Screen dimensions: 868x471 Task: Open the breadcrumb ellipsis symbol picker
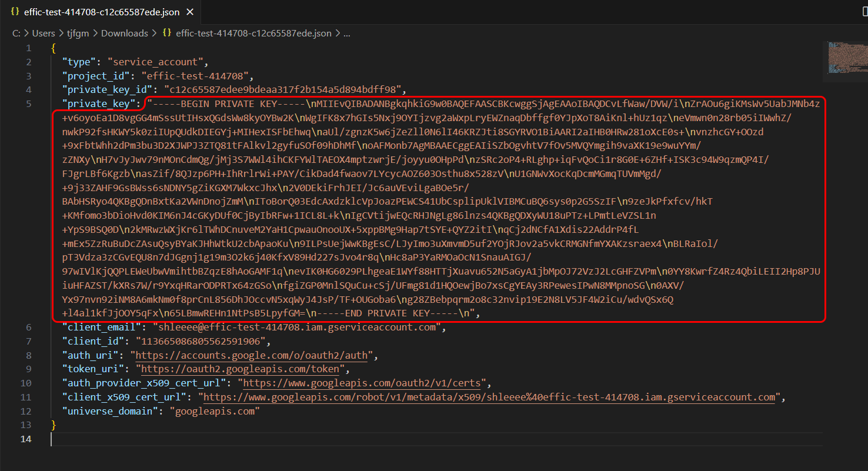[347, 34]
